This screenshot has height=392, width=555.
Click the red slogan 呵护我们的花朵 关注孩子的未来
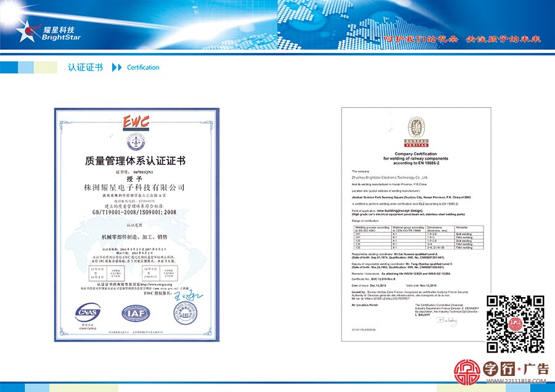pyautogui.click(x=462, y=39)
